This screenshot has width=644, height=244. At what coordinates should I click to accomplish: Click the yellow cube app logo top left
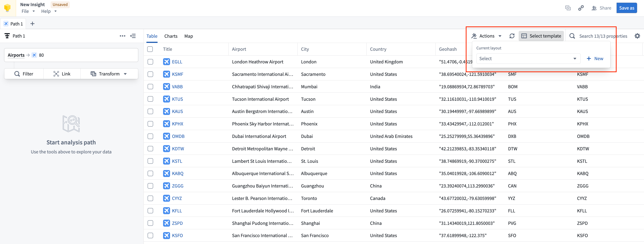(x=7, y=8)
